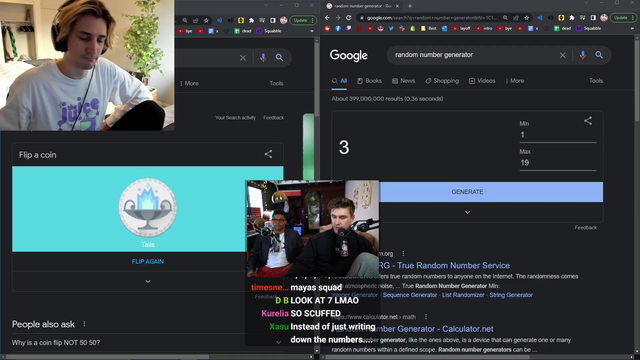Screen dimensions: 640x360
Task: Open the Facebook bookmark icon
Action: click(338, 28)
